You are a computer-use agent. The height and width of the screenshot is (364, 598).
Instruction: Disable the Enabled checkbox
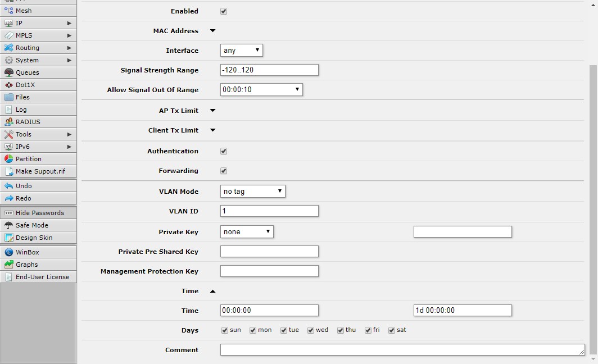click(x=223, y=11)
